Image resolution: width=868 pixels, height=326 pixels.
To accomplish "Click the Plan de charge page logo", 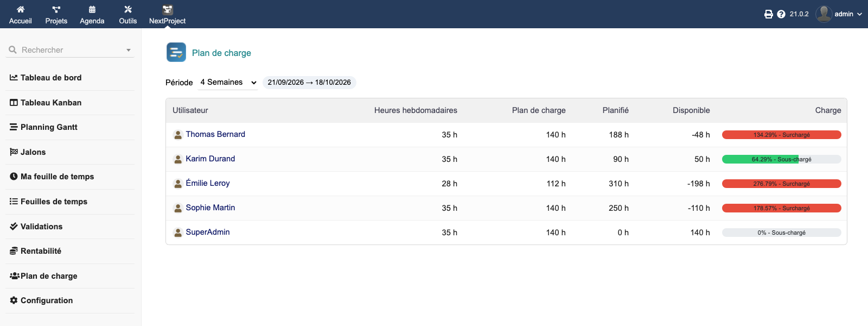I will click(176, 52).
